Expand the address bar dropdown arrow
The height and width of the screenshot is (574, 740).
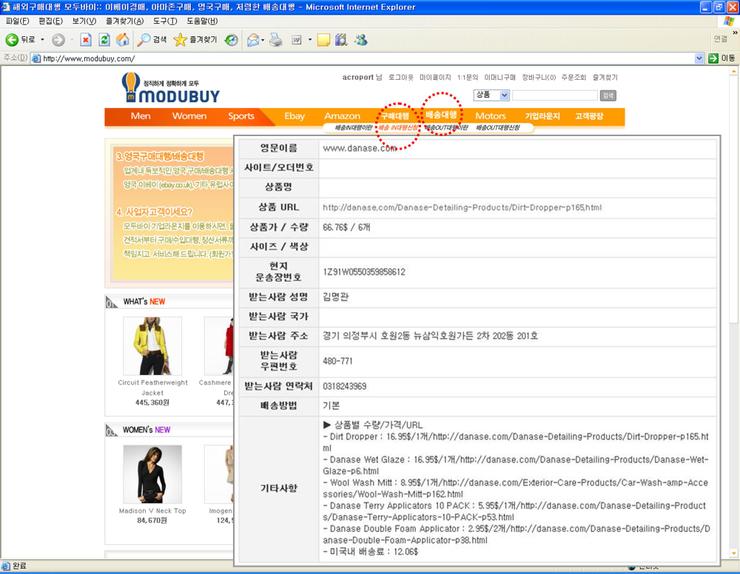699,59
